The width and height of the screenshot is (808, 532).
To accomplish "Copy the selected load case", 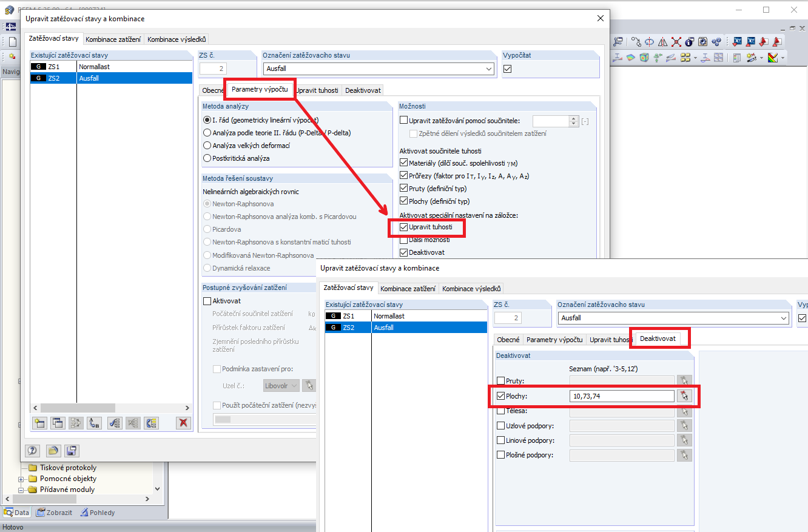I will [58, 423].
